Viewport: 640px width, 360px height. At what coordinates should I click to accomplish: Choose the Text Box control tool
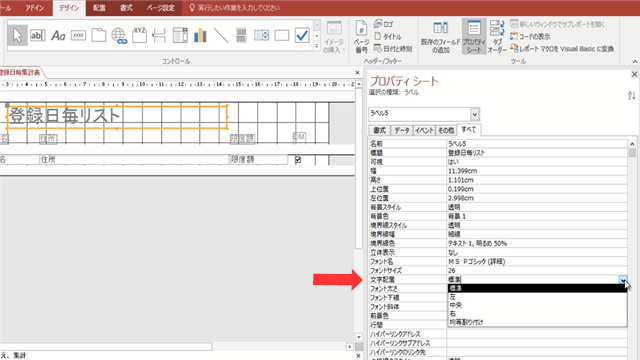pos(37,36)
